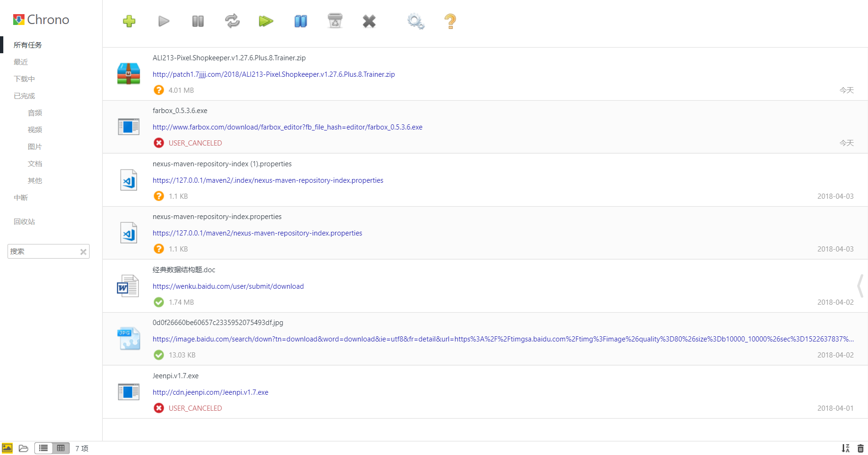Click green check status icon for 经典数据结构题.doc
The image size is (868, 455).
click(159, 302)
